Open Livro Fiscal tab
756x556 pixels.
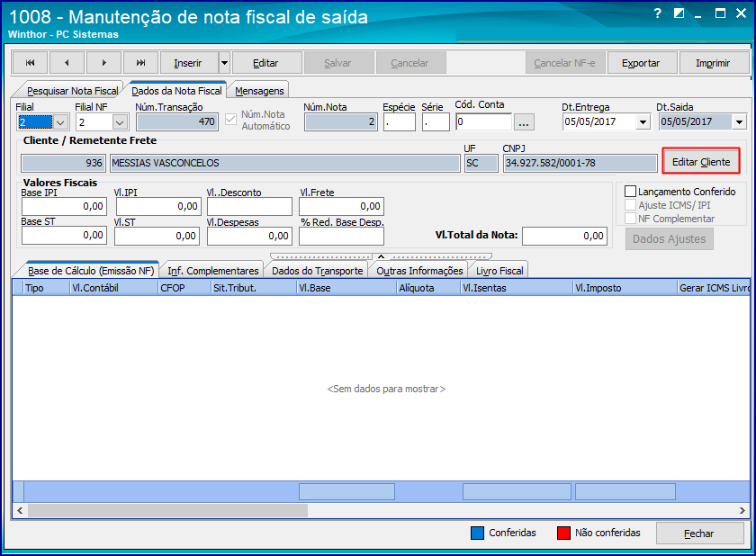(x=499, y=271)
